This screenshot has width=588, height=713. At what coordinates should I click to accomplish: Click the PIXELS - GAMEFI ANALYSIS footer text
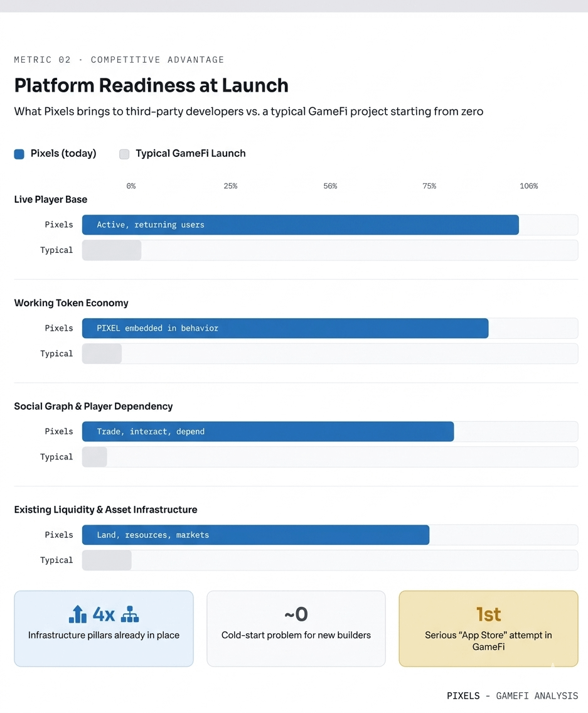[513, 695]
